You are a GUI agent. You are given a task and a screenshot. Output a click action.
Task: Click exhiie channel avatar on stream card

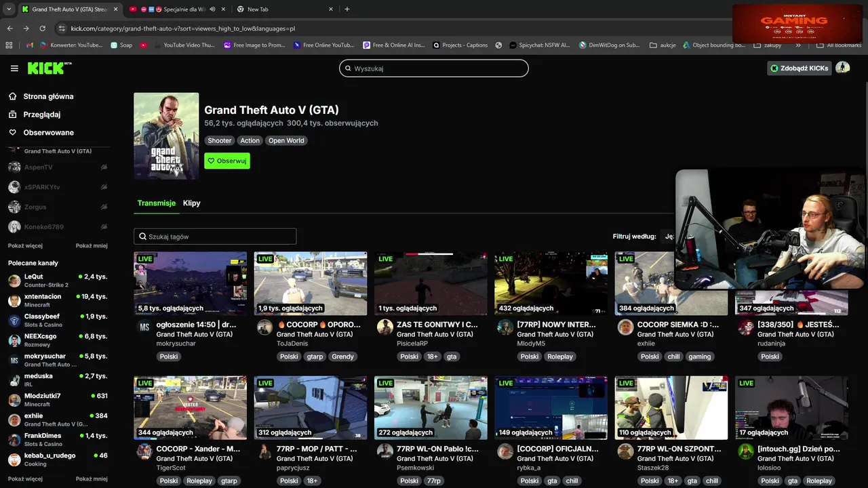[625, 327]
